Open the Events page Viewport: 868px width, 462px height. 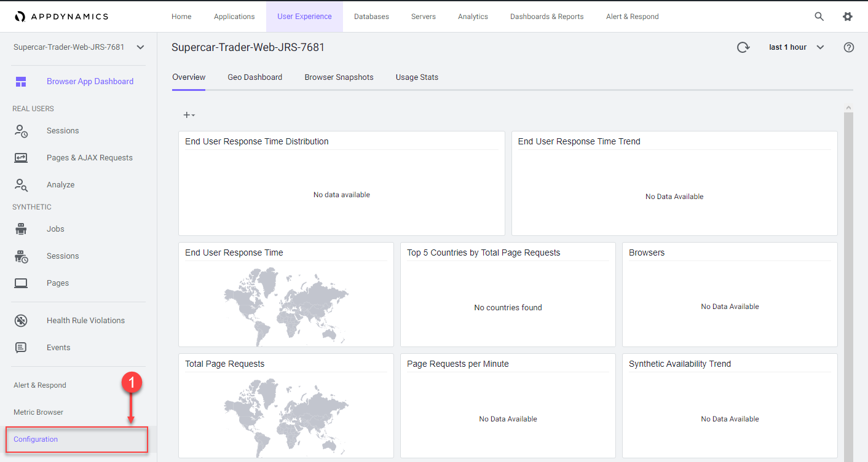(58, 348)
